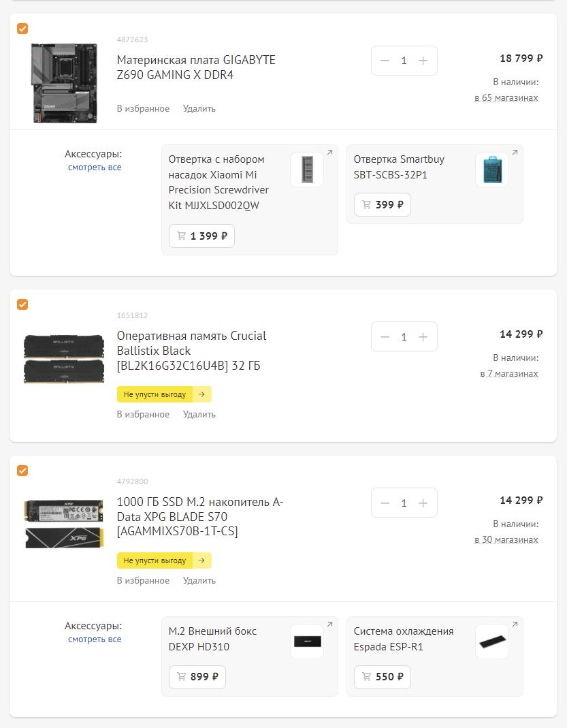Uncheck the GIGABYTE Z690 motherboard checkbox
Screen dimensions: 567x728
[22, 29]
